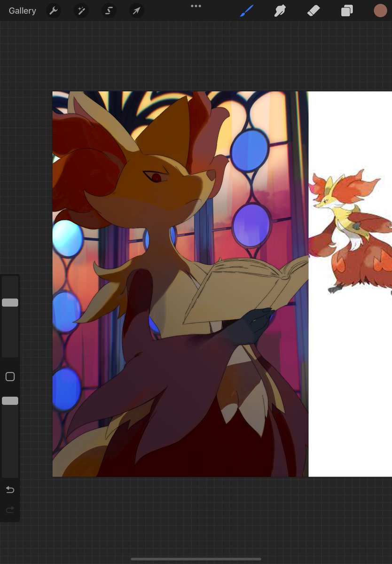392x564 pixels.
Task: Click the brush size slider handle
Action: [10, 303]
